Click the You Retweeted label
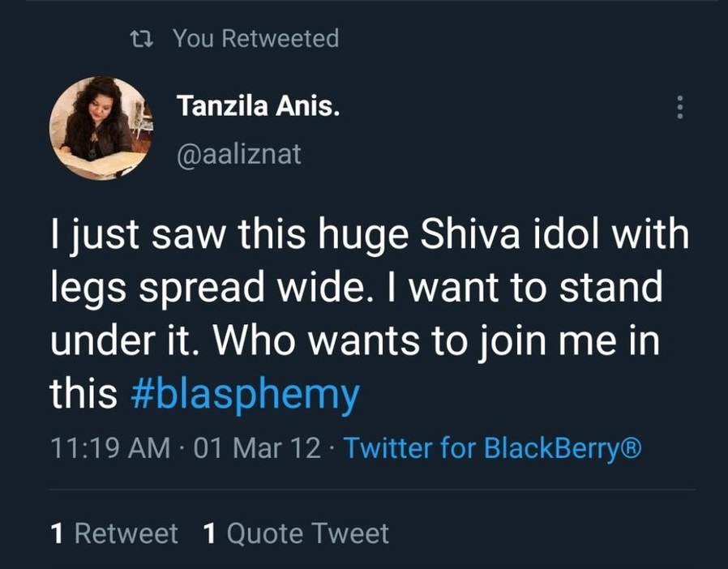Image resolution: width=728 pixels, height=569 pixels. click(x=255, y=39)
